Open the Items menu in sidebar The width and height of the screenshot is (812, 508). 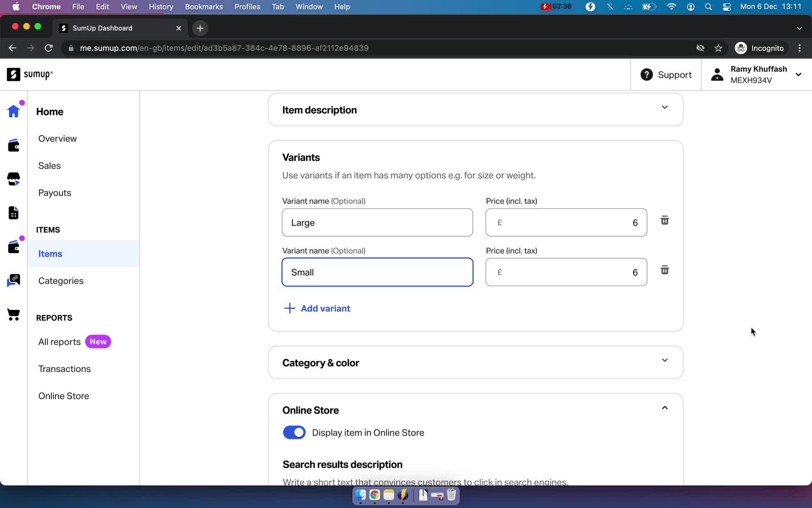pos(50,254)
